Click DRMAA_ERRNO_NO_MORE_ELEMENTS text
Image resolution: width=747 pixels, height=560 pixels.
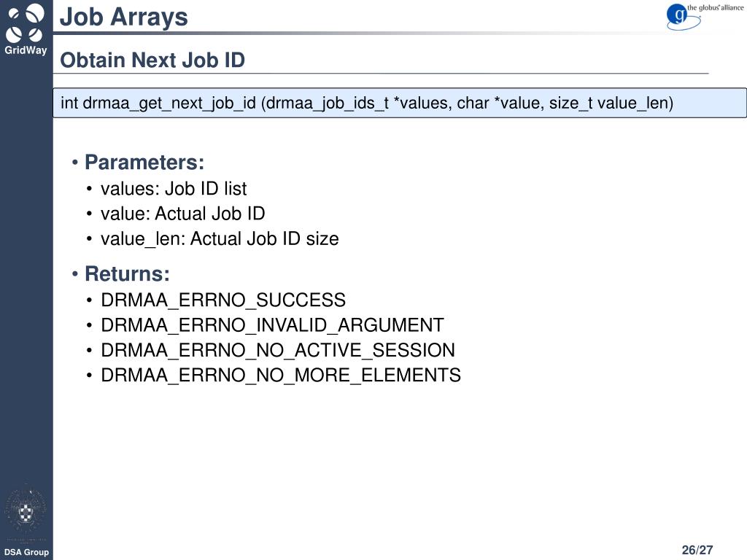tap(281, 376)
